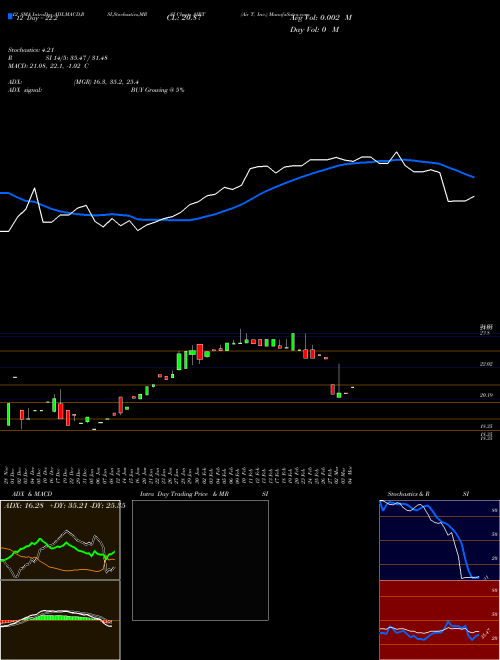
Task: Click the blue-background Stochastics chart panel
Action: [x=439, y=540]
